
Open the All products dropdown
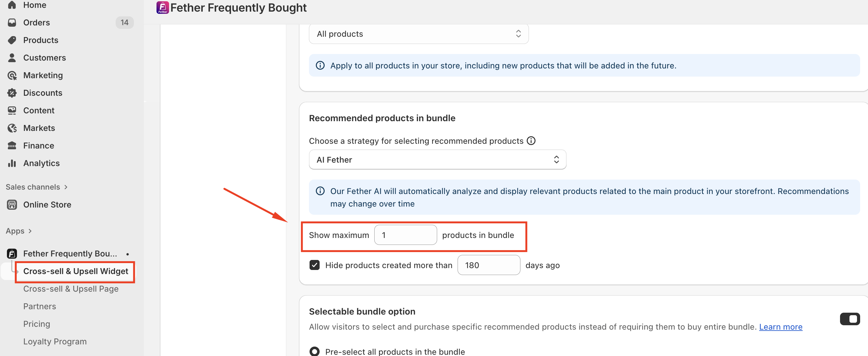pos(419,34)
